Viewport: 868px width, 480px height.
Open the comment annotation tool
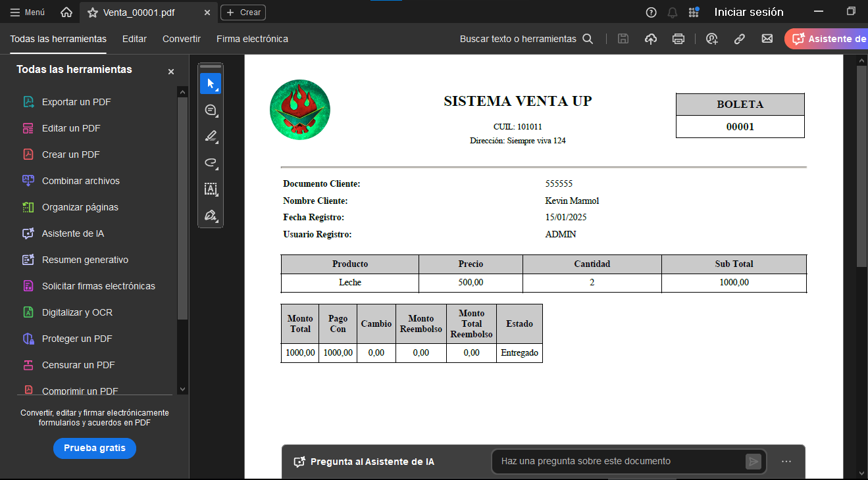(x=211, y=110)
